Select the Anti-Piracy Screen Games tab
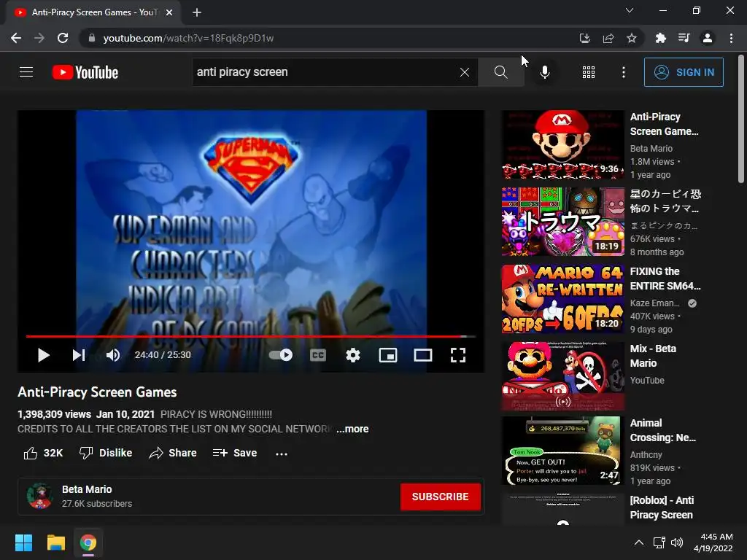 93,12
